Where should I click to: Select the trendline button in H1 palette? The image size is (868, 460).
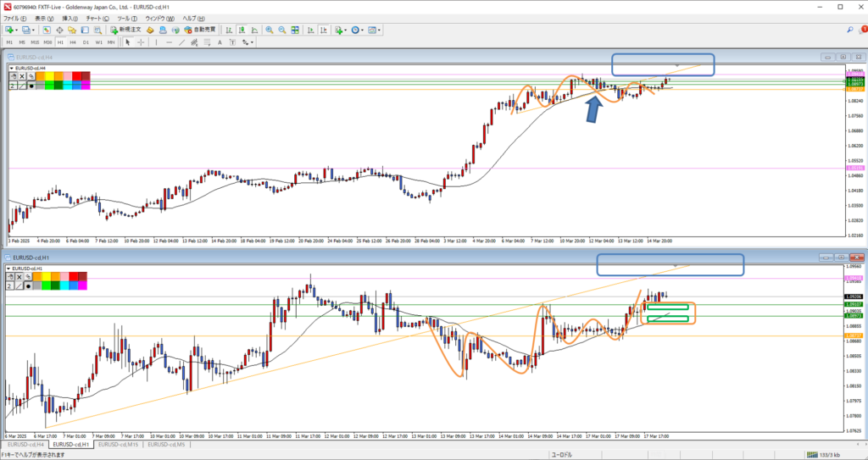pos(19,285)
